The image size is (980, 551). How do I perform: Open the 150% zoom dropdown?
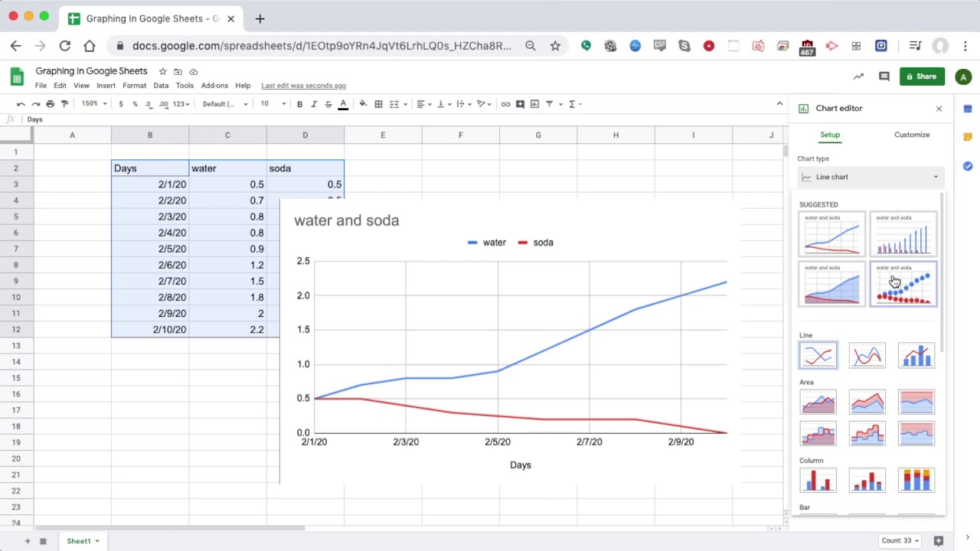[94, 104]
